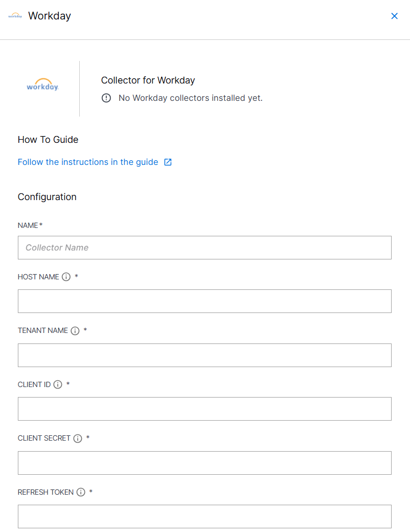Screen dimensions: 410x532
Task: Click the CLIENT ID input field
Action: 205,409
